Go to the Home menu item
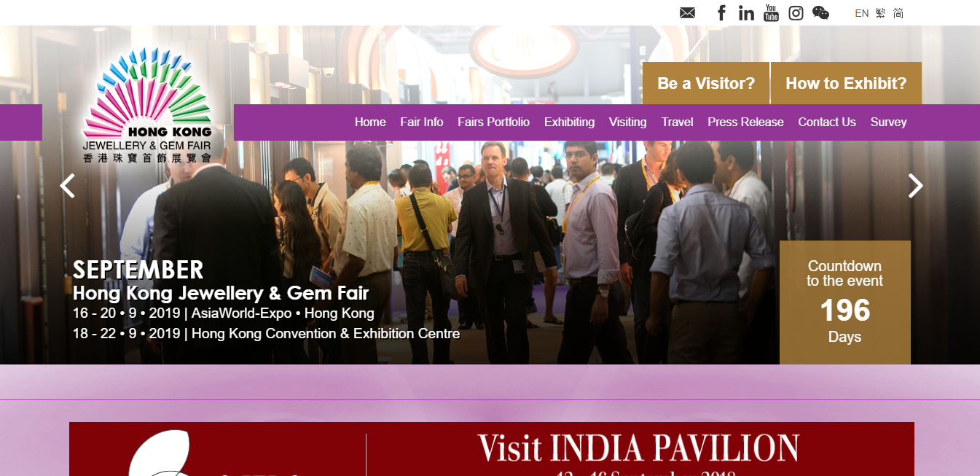 coord(370,122)
